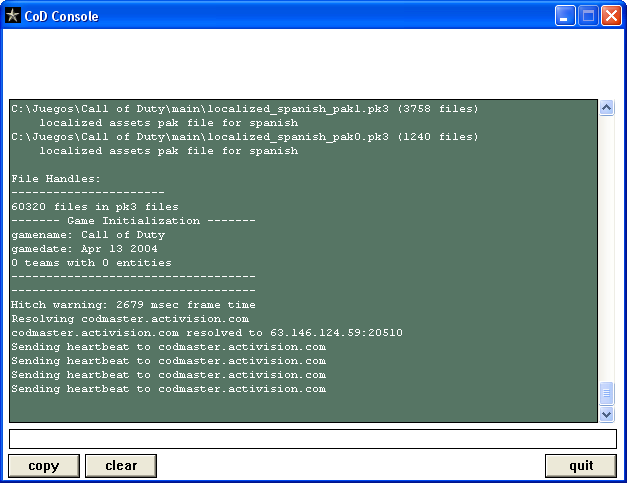This screenshot has width=627, height=483.
Task: Click the first 'Sending heartbeat' line
Action: click(168, 347)
